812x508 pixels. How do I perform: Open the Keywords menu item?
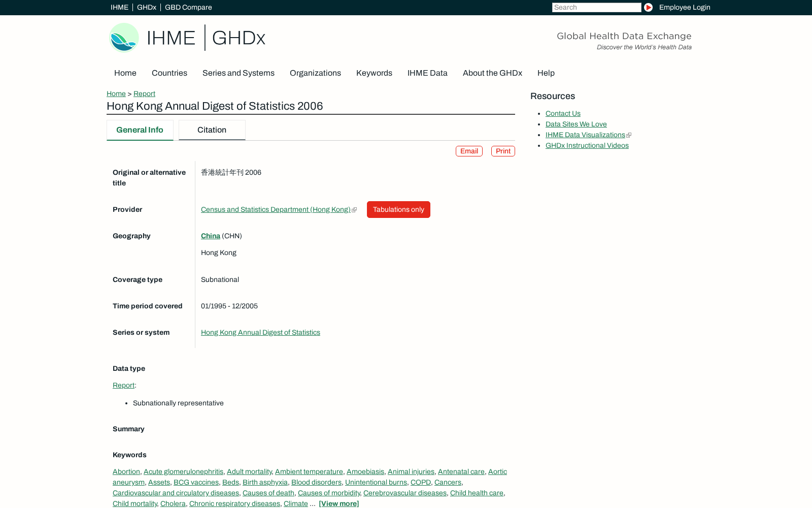click(x=374, y=73)
